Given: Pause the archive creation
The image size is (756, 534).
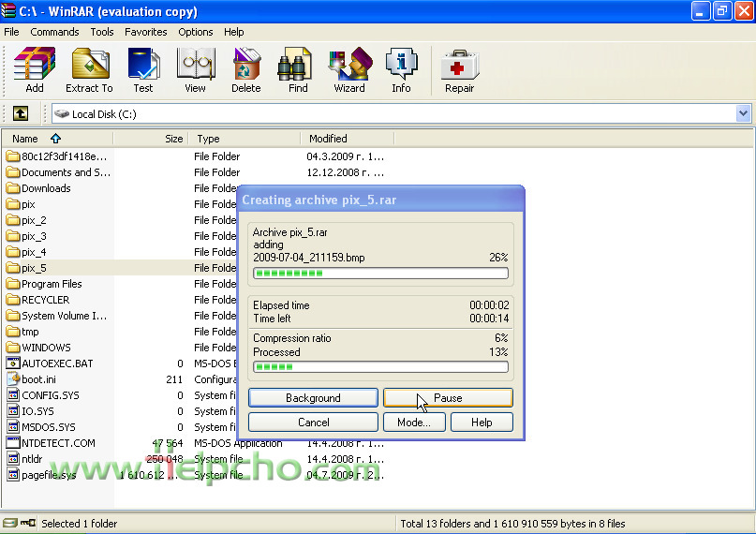Looking at the screenshot, I should click(448, 398).
